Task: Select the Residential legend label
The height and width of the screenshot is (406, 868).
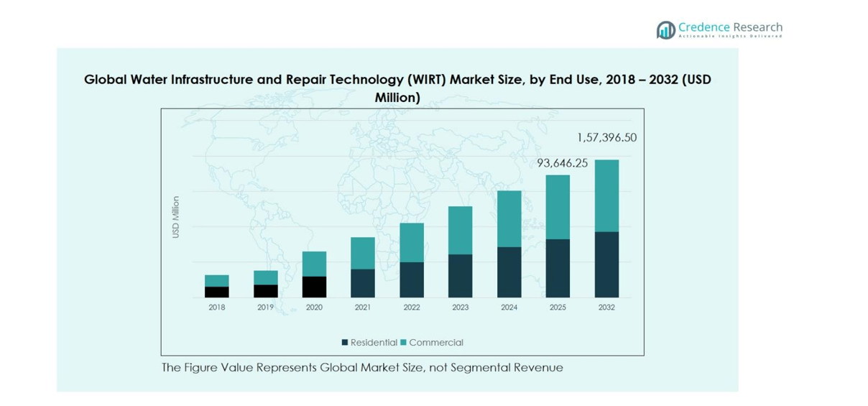Action: coord(374,343)
